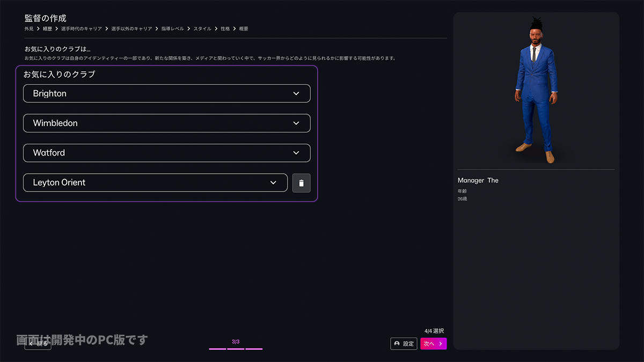The height and width of the screenshot is (362, 644).
Task: Click the 26歳 age value
Action: (463, 199)
